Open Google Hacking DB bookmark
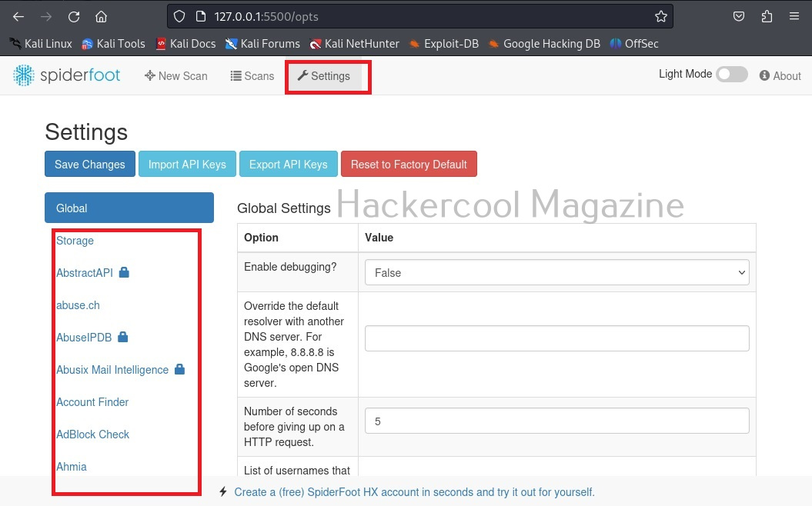 tap(544, 44)
